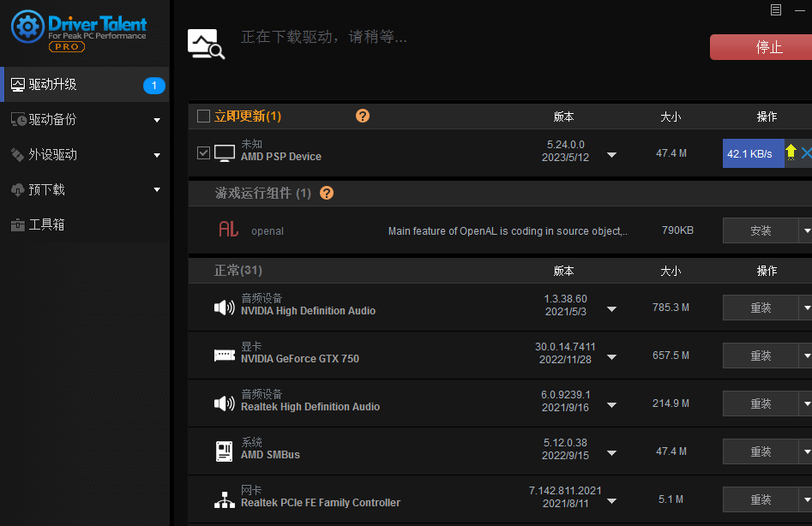Click 重装 for NVIDIA GeForce GTX 750
The height and width of the screenshot is (526, 812).
coord(761,356)
